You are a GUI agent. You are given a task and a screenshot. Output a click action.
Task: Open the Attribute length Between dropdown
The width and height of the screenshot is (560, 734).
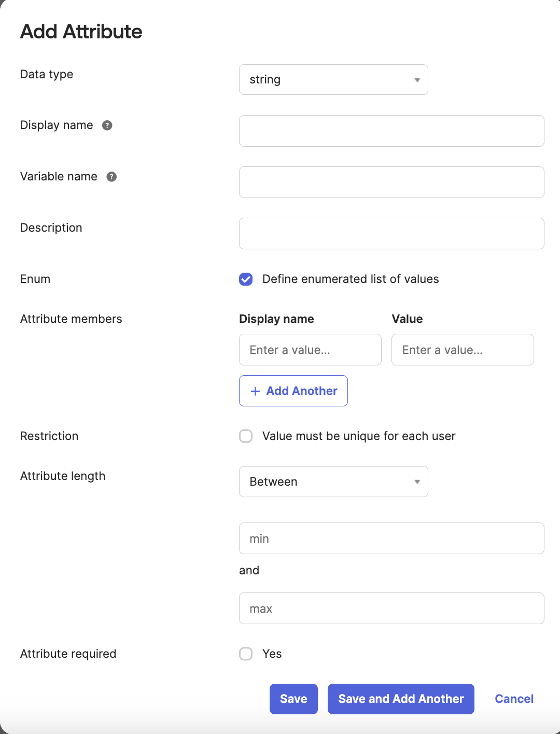[333, 482]
